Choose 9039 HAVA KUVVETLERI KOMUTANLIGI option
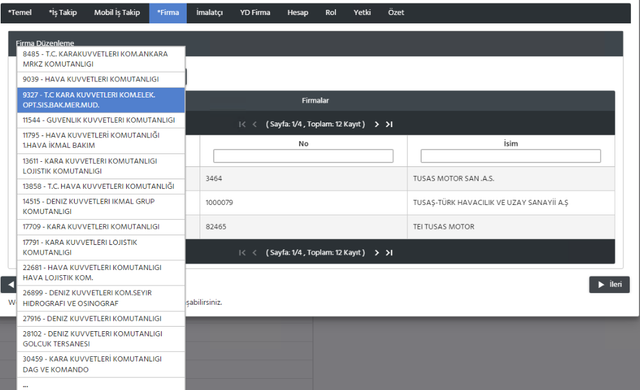This screenshot has height=390, width=640. point(101,79)
